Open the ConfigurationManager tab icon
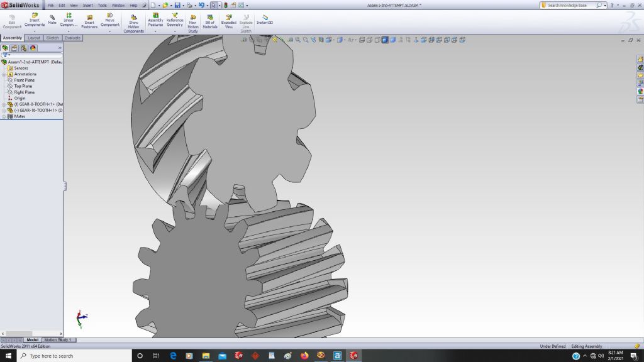This screenshot has width=644, height=362. click(24, 48)
